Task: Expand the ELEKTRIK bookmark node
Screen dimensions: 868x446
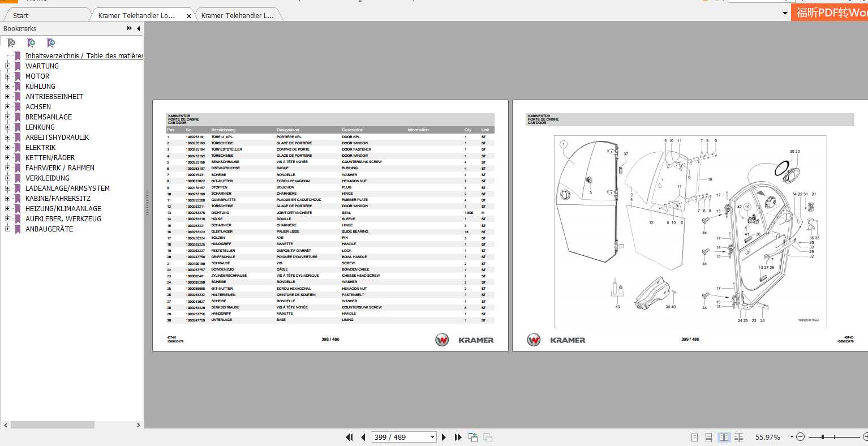Action: click(8, 147)
